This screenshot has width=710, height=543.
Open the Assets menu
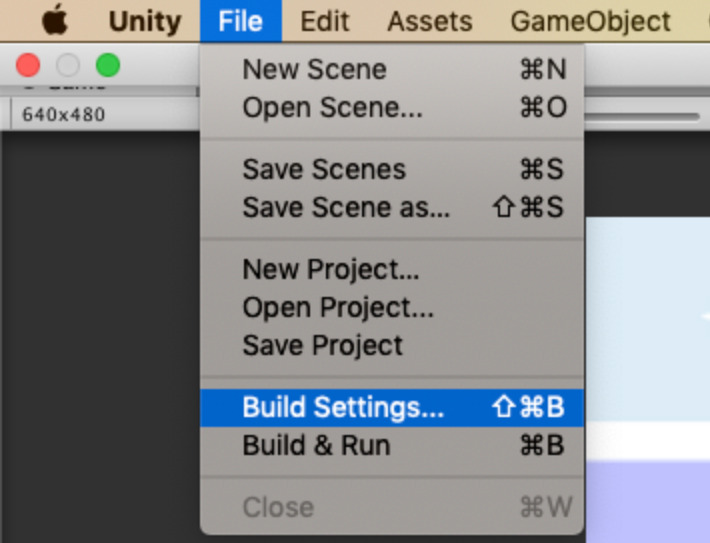(x=429, y=21)
